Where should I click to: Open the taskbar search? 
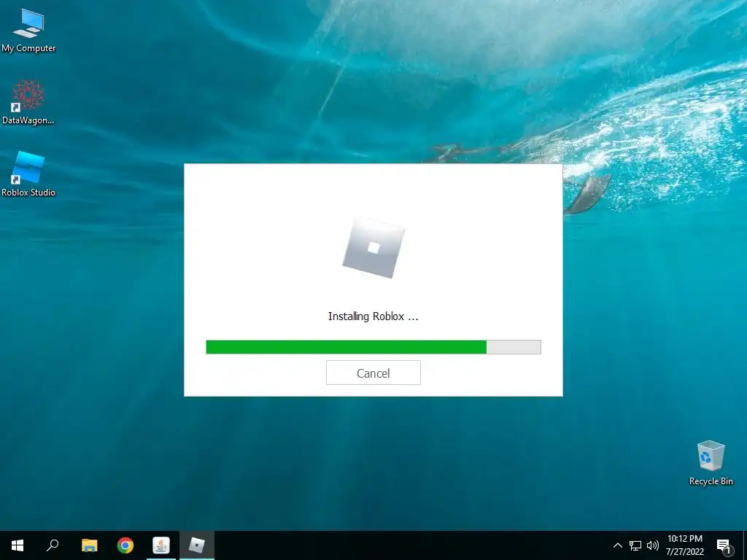click(53, 545)
